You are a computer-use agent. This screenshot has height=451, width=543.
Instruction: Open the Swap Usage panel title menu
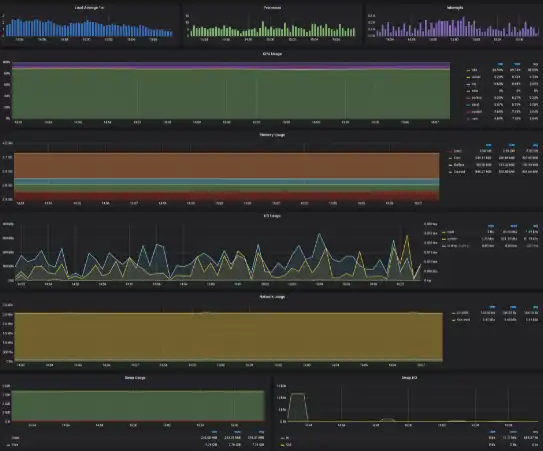135,378
